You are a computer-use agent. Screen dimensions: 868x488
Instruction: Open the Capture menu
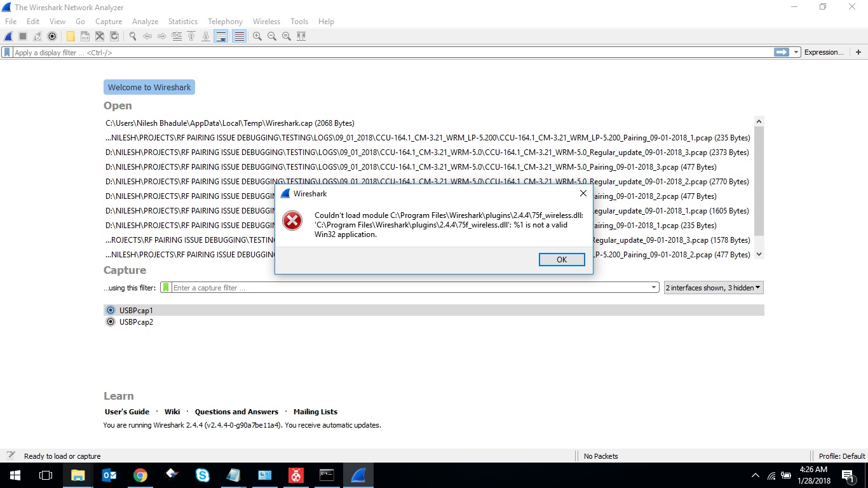[x=109, y=22]
